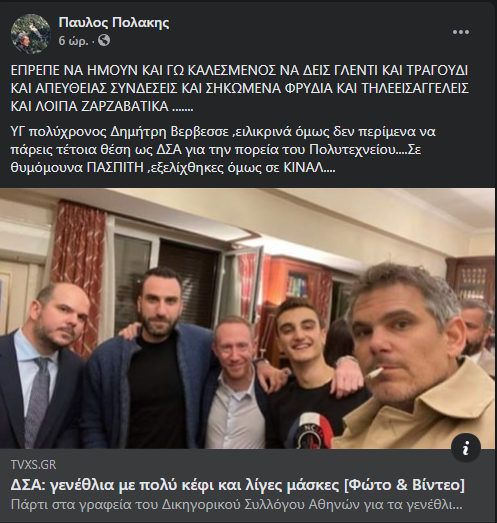Click the globe public privacy icon
Viewport: 497px width, 523px height.
104,41
